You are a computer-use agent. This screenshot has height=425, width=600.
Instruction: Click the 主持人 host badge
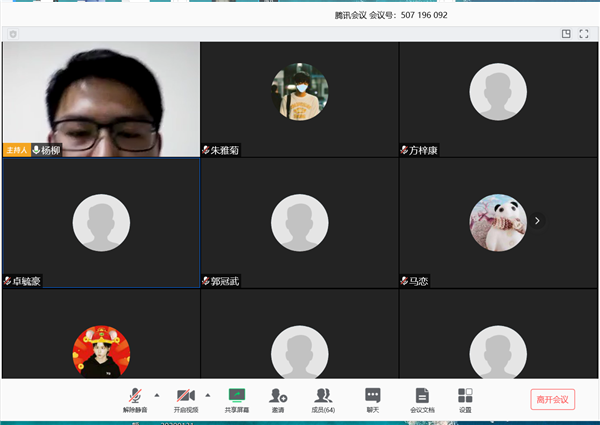[x=17, y=150]
